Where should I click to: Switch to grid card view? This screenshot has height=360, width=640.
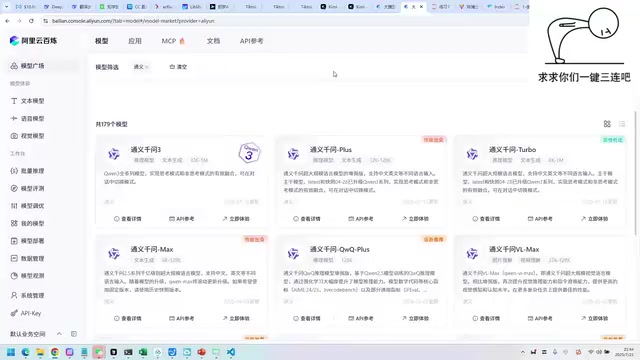coord(607,124)
